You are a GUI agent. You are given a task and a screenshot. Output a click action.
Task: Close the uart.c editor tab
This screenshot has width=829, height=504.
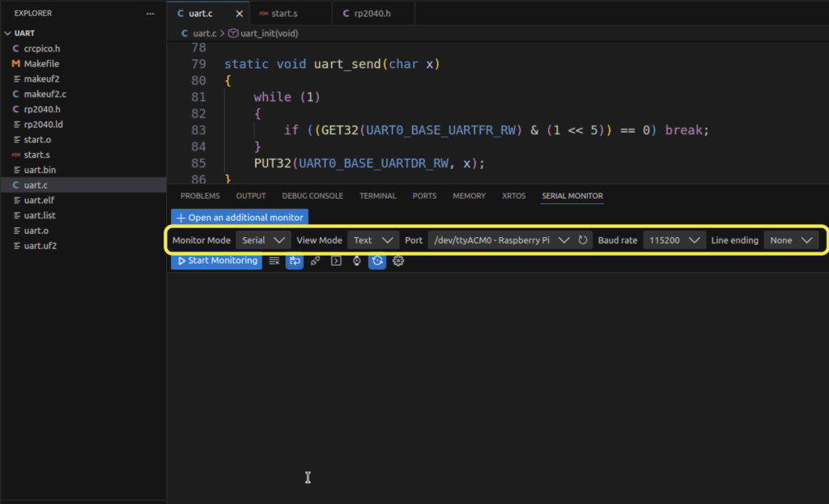point(239,13)
